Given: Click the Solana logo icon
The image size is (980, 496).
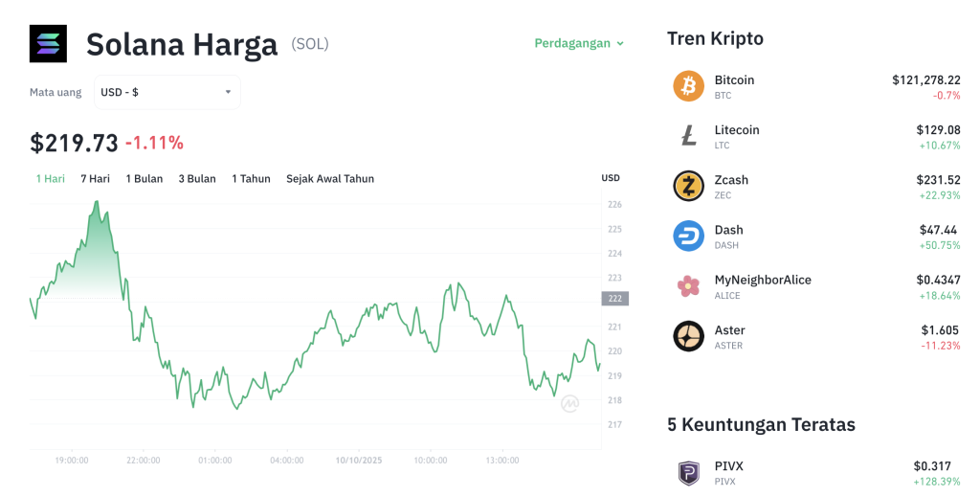Looking at the screenshot, I should coord(48,44).
